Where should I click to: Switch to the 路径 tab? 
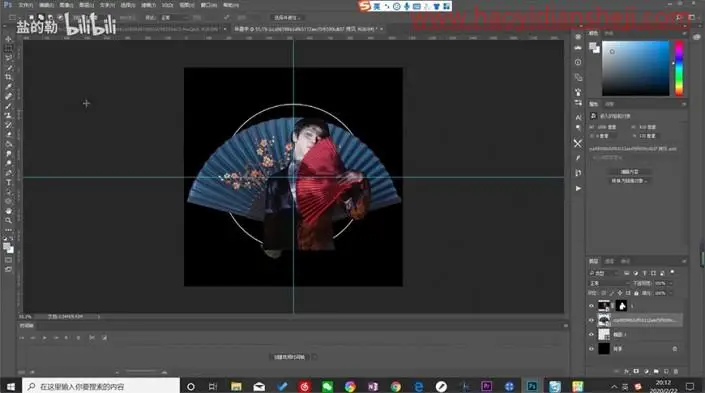[625, 261]
